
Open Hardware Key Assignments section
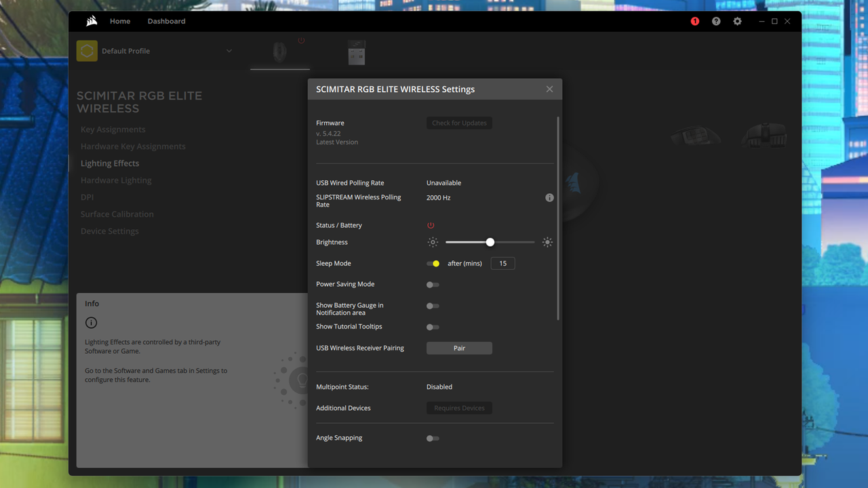tap(133, 146)
